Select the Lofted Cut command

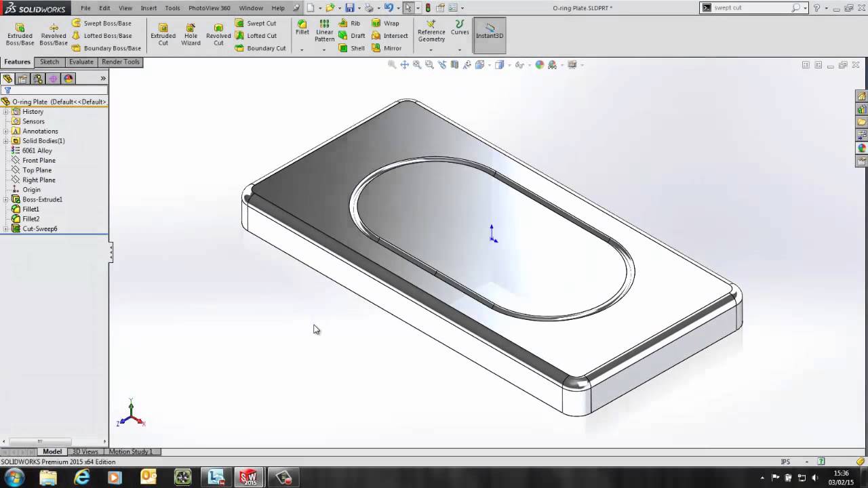point(256,36)
